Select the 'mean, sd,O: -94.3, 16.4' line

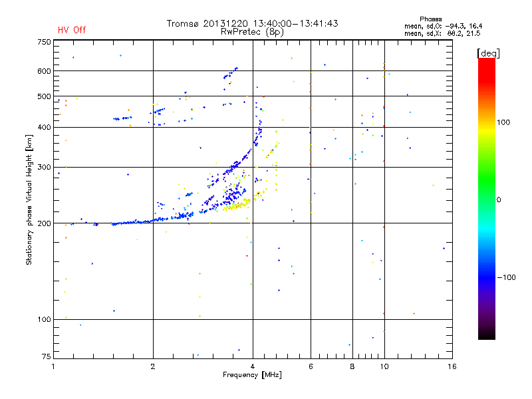[x=443, y=26]
